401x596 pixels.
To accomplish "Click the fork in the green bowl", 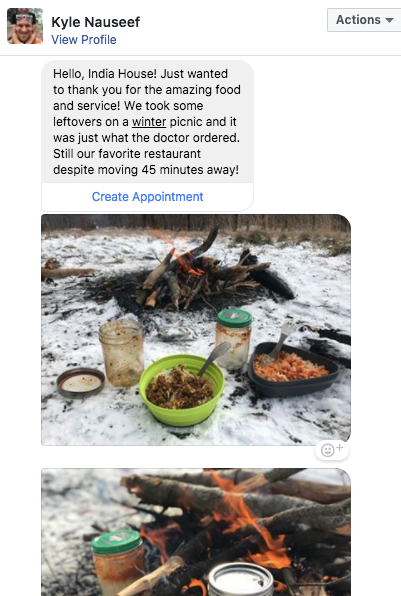I will tap(214, 358).
